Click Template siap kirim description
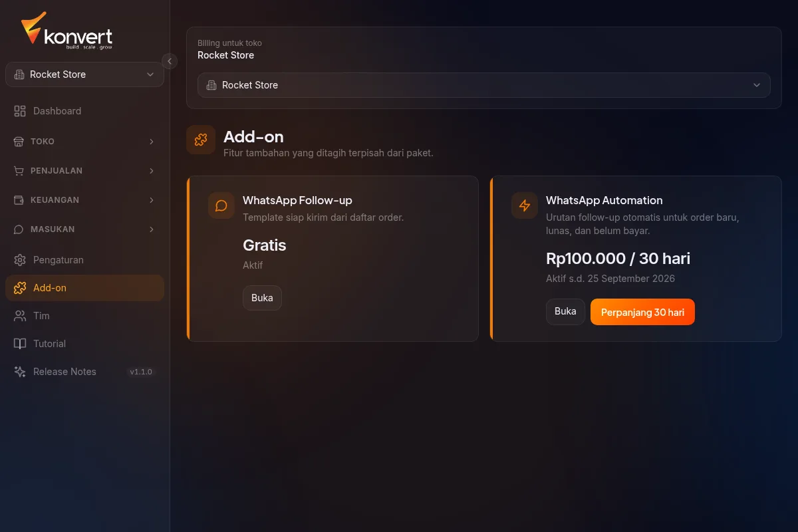The height and width of the screenshot is (532, 798). pyautogui.click(x=323, y=217)
